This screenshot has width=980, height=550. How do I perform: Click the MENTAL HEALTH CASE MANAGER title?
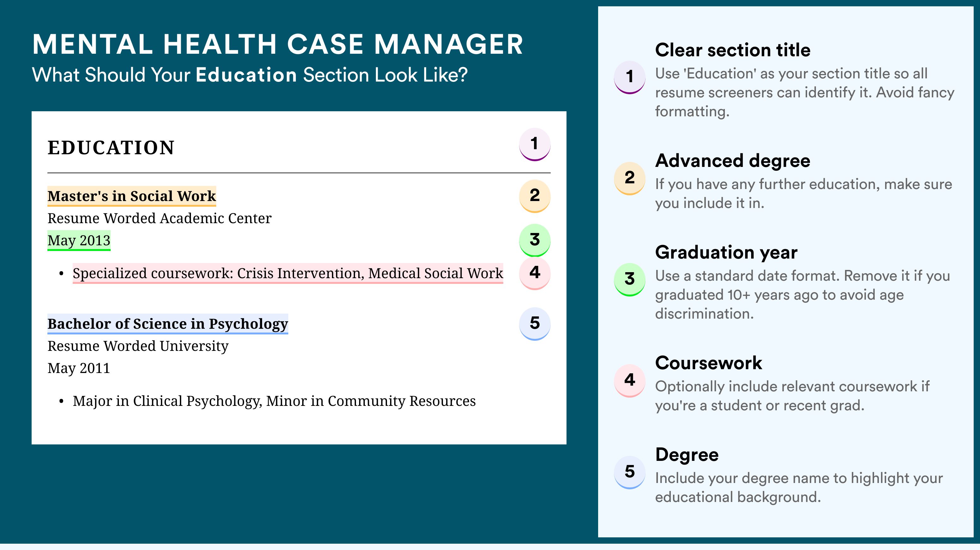click(278, 45)
